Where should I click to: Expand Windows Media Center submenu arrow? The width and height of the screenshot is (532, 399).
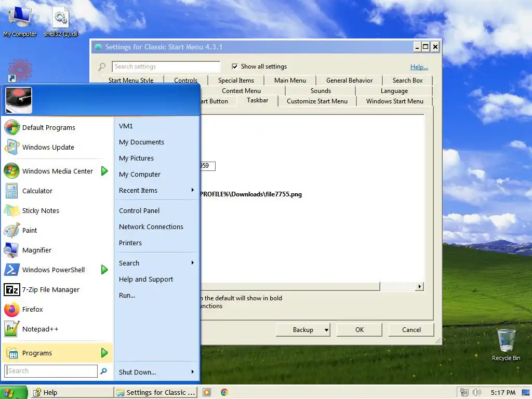(x=104, y=171)
